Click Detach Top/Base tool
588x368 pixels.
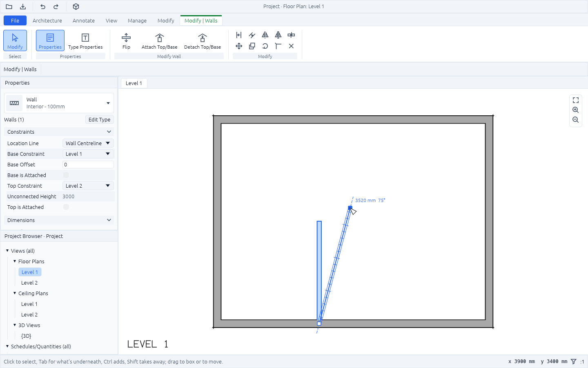click(x=203, y=41)
